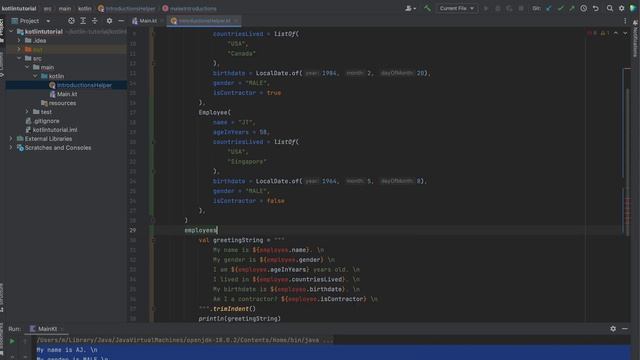Viewport: 640px width, 360px height.
Task: Click the kotlintutorial breadcrumb in navigation bar
Action: coord(19,8)
